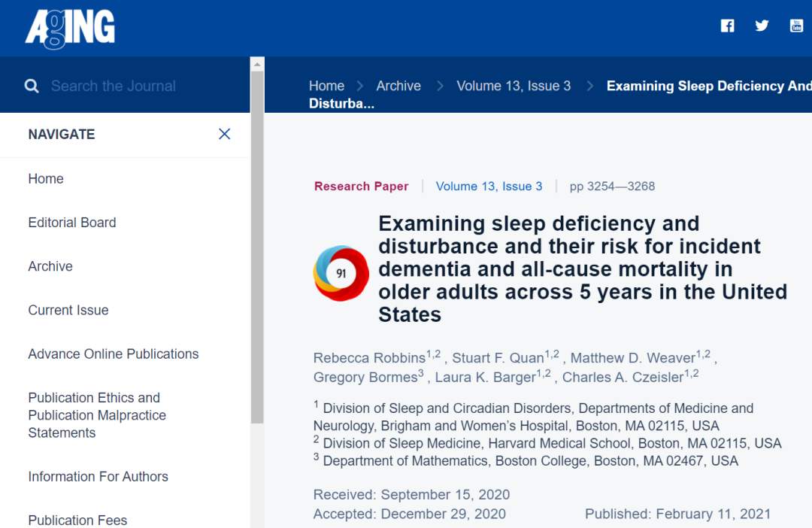This screenshot has height=528, width=812.
Task: Open Editorial Board menu item
Action: pos(72,223)
